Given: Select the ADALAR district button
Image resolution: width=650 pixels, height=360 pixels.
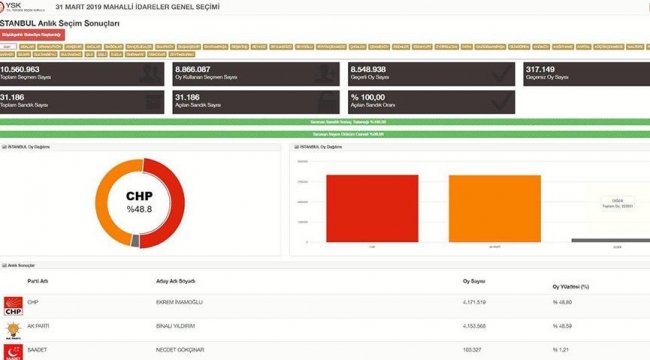Looking at the screenshot, I should (x=27, y=47).
